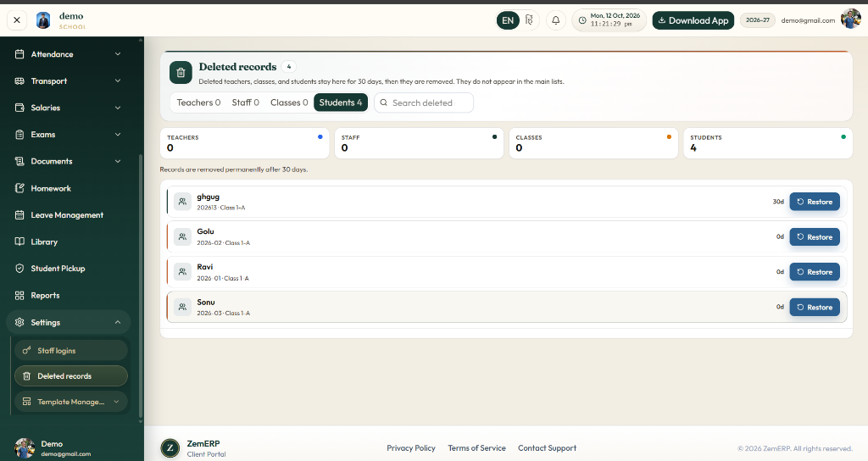Click the Leave Management calendar icon
Screen dimensions: 868x461
[19, 214]
